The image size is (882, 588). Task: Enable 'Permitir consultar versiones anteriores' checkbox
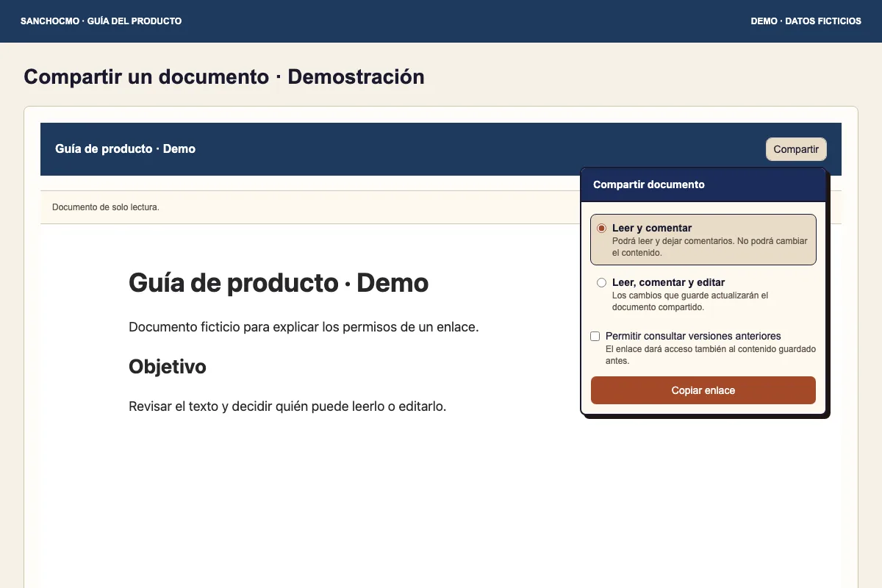(x=595, y=336)
